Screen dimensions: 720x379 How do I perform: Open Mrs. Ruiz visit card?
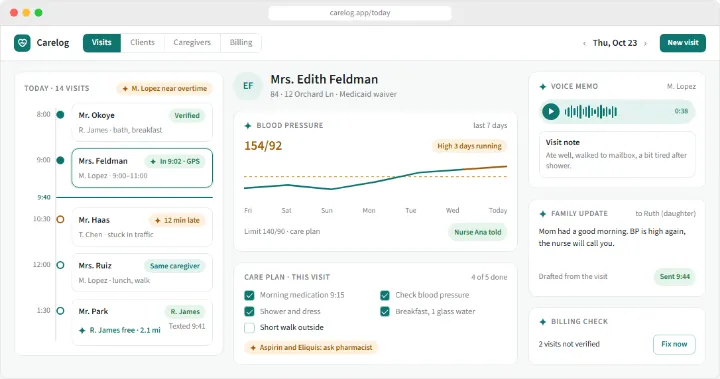(142, 273)
